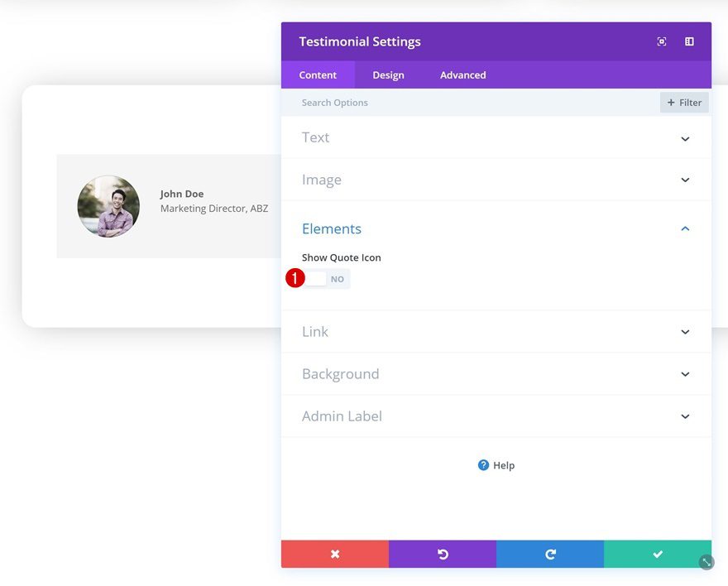Redo a change with the blue redo icon

click(549, 554)
